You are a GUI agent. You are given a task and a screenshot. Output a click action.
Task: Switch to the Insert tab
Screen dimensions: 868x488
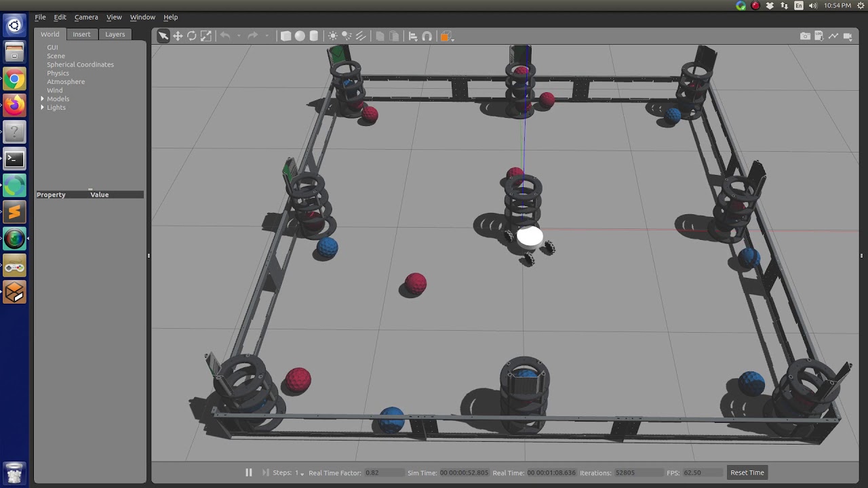pos(81,34)
